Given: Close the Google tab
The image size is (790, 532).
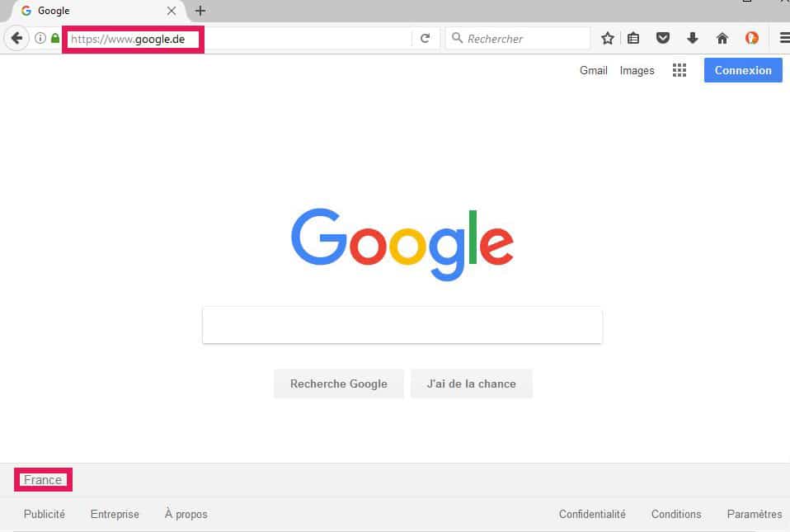Looking at the screenshot, I should (x=172, y=11).
